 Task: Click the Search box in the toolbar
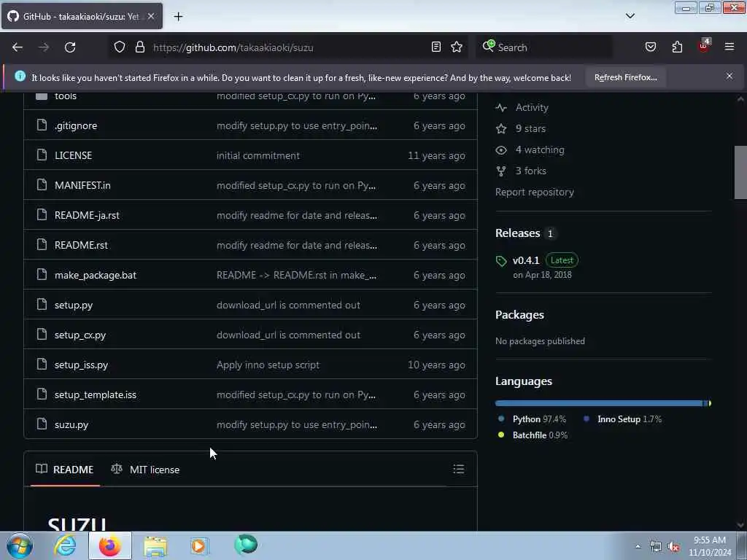(546, 47)
